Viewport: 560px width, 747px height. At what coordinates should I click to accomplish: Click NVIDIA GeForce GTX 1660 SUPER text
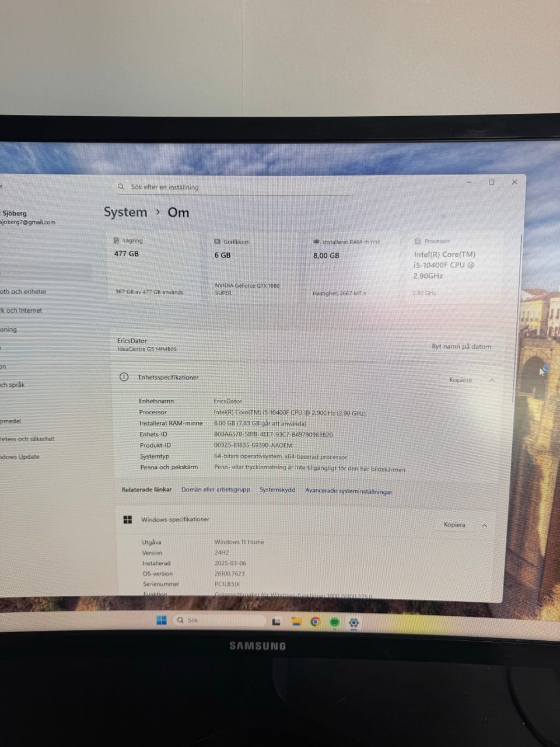(x=247, y=289)
